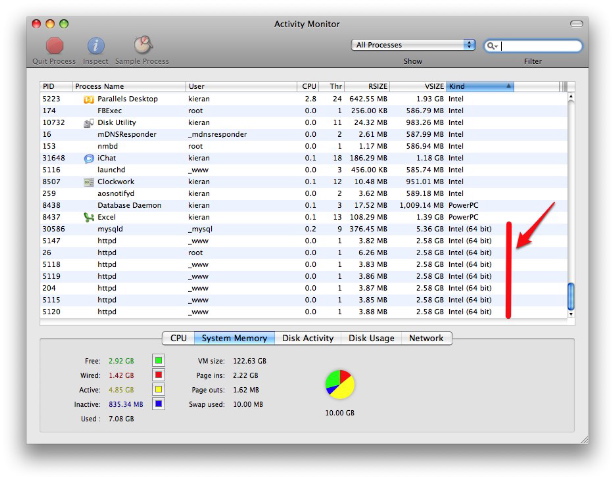
Task: Sort by the Process Name column header
Action: [x=129, y=86]
